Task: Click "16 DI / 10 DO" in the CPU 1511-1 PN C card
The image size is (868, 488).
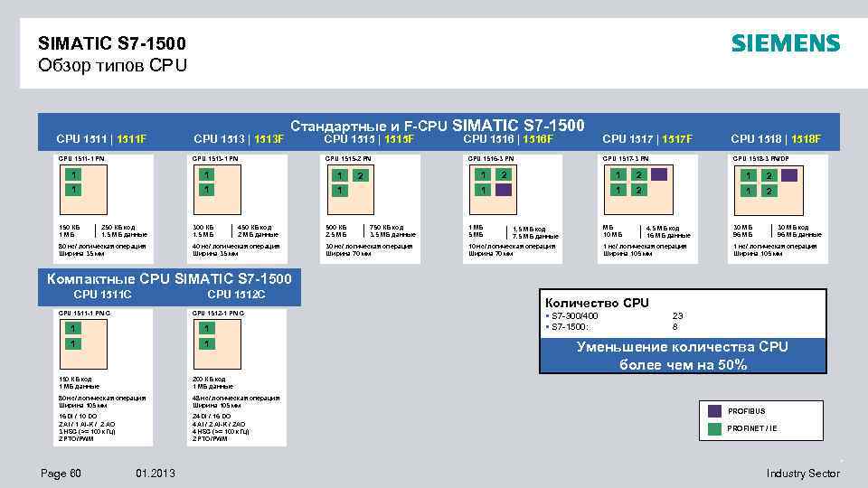Action: click(x=78, y=416)
